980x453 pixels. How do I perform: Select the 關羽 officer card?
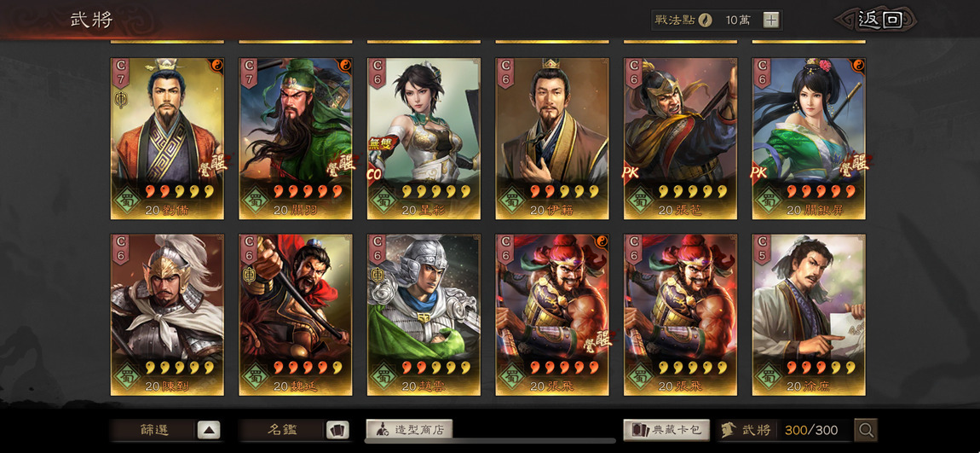pyautogui.click(x=296, y=138)
